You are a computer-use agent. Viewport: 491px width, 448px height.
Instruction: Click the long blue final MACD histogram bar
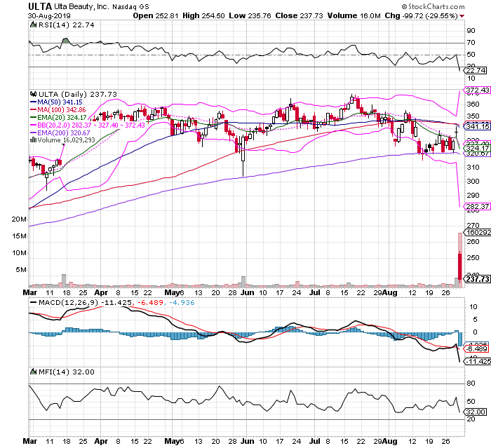[460, 339]
